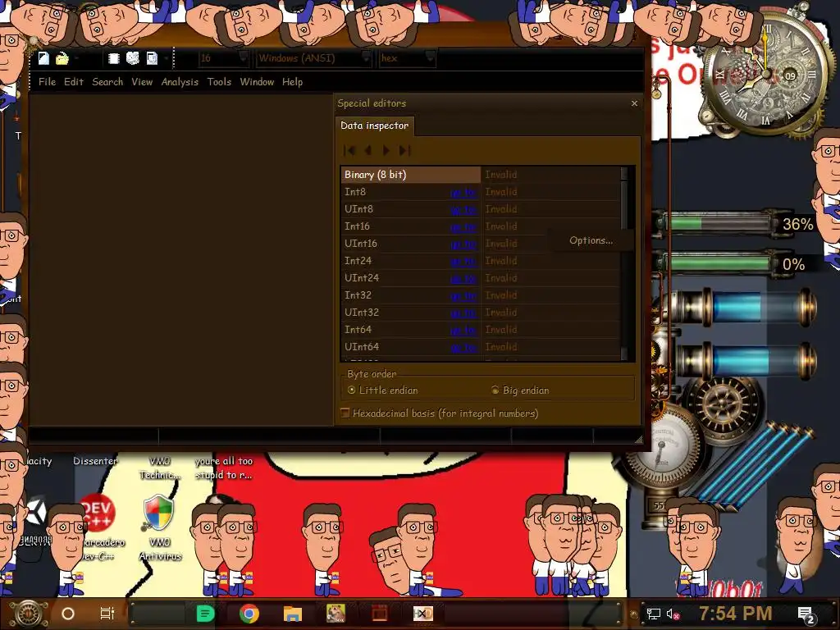
Task: Expand the arrow beside the Open folder icon
Action: [76, 58]
